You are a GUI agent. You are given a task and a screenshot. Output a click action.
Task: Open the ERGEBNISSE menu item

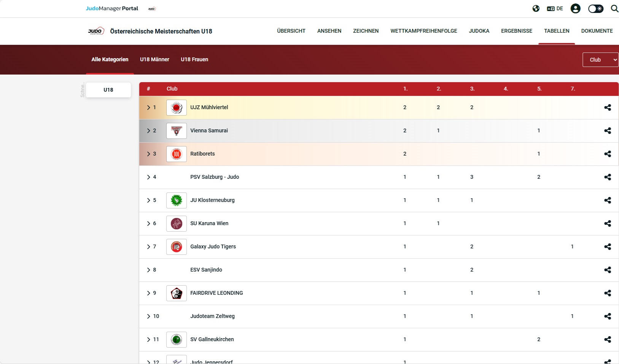coord(516,31)
